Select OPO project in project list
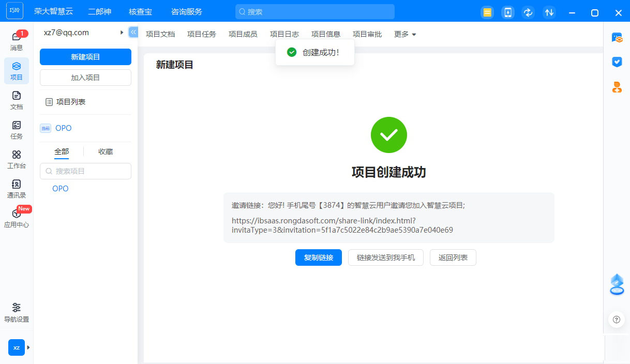The image size is (630, 364). (x=61, y=189)
